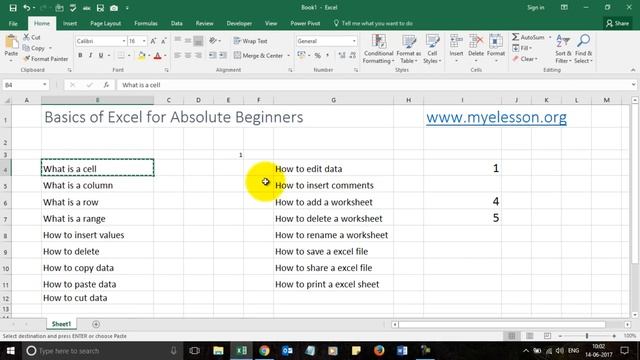The height and width of the screenshot is (360, 640).
Task: Expand the Merge & Center dropdown arrow
Action: [289, 56]
